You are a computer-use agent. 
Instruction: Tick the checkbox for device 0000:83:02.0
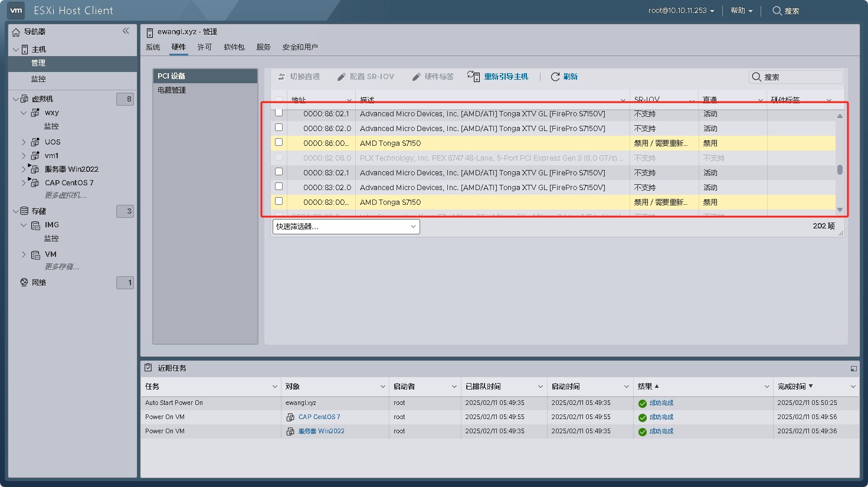click(279, 187)
